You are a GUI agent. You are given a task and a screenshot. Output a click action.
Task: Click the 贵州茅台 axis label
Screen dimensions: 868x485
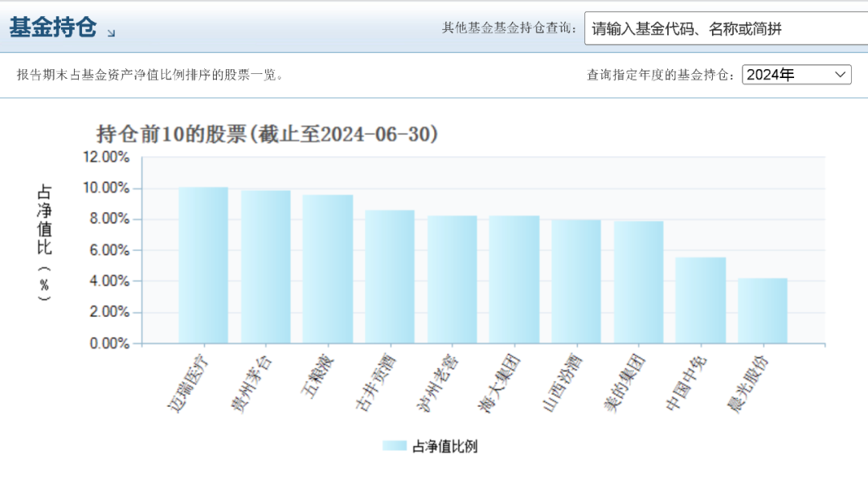(x=252, y=384)
